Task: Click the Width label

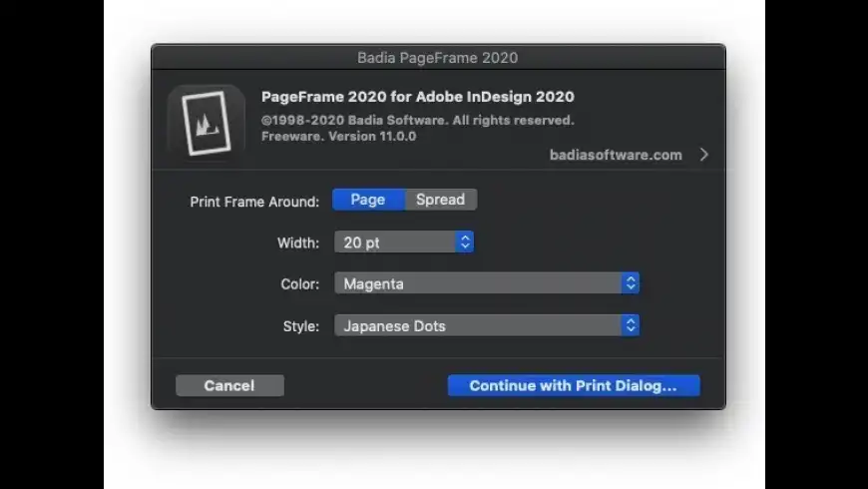Action: click(x=298, y=243)
